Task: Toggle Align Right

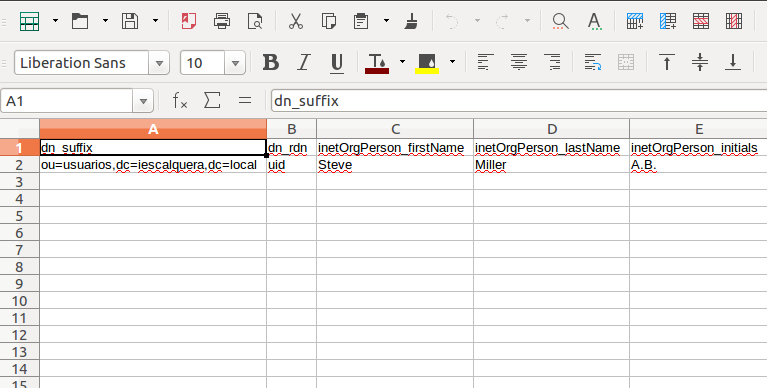Action: pyautogui.click(x=553, y=62)
